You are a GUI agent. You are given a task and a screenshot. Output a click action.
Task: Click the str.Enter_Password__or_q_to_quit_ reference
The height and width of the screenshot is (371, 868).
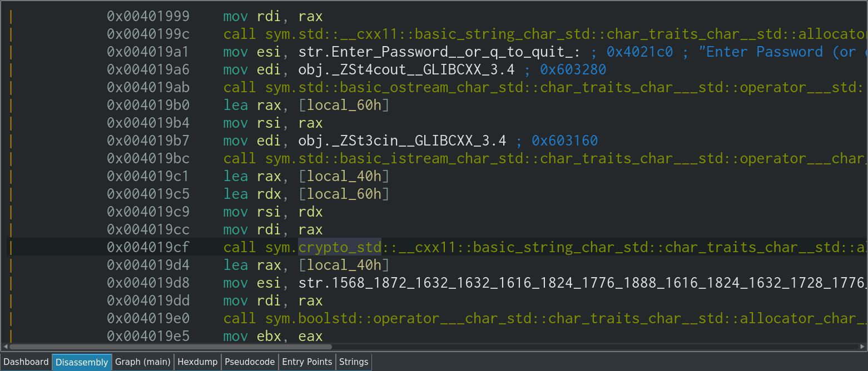click(440, 52)
